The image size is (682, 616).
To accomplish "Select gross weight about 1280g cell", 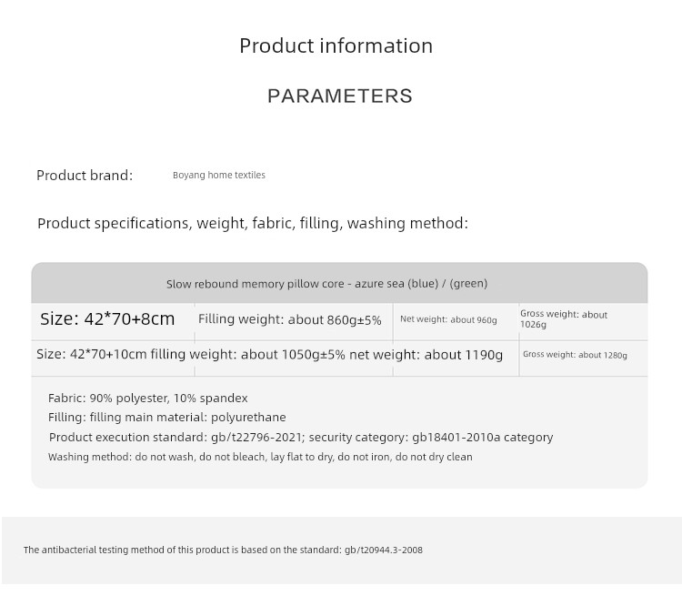I will [x=575, y=355].
